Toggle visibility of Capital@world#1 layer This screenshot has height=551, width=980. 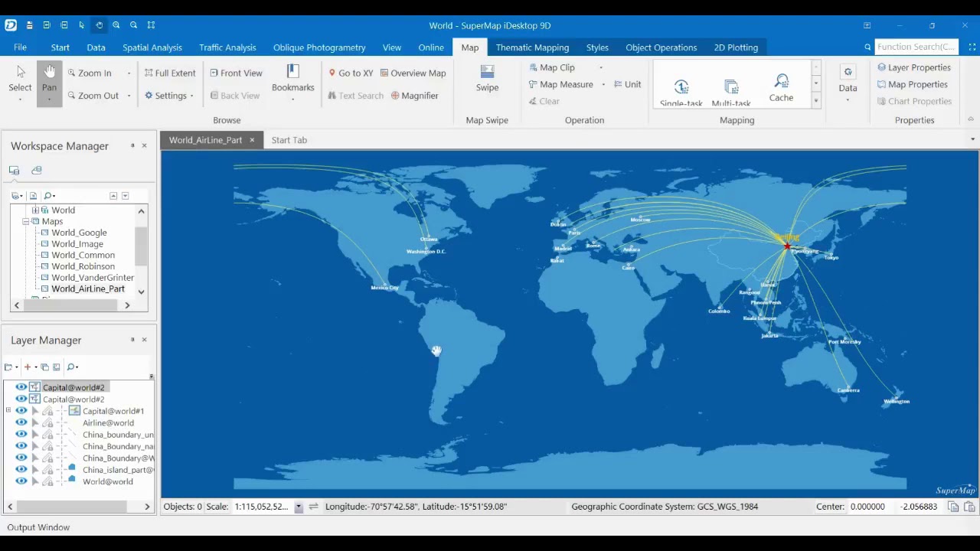click(x=21, y=411)
